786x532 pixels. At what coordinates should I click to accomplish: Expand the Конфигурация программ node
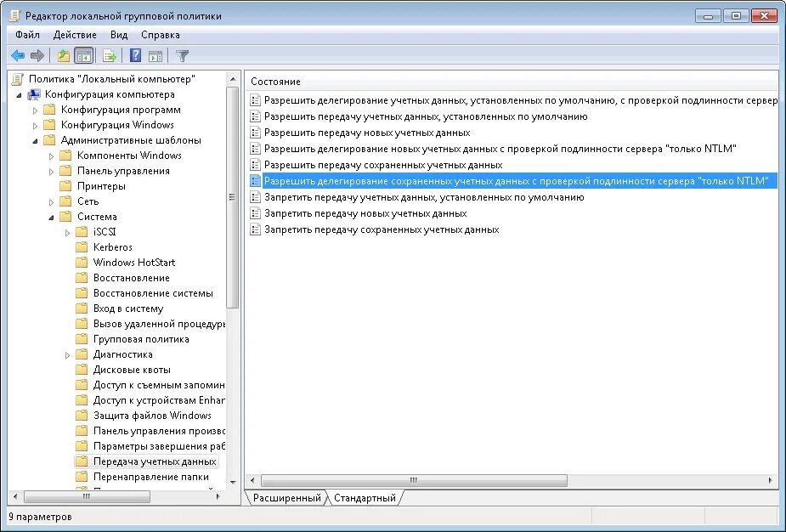click(x=35, y=110)
